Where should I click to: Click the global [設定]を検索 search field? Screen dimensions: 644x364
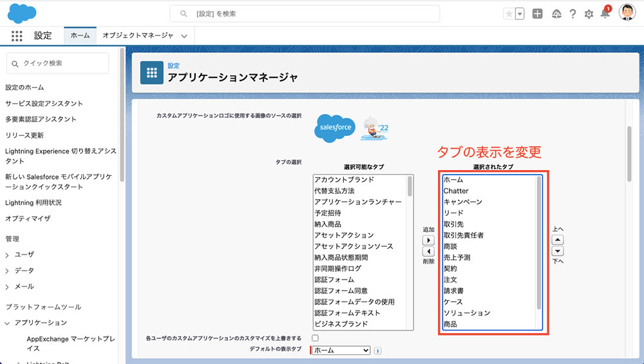click(x=305, y=14)
